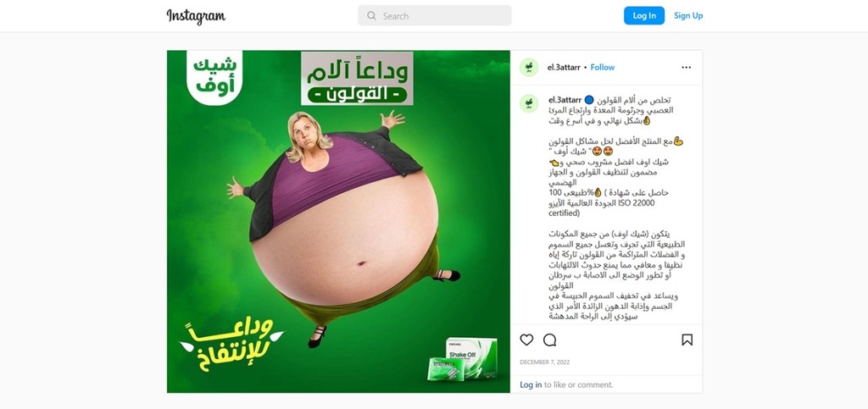Open the three-dot more options menu
Viewport: 868px width, 409px height.
point(687,68)
